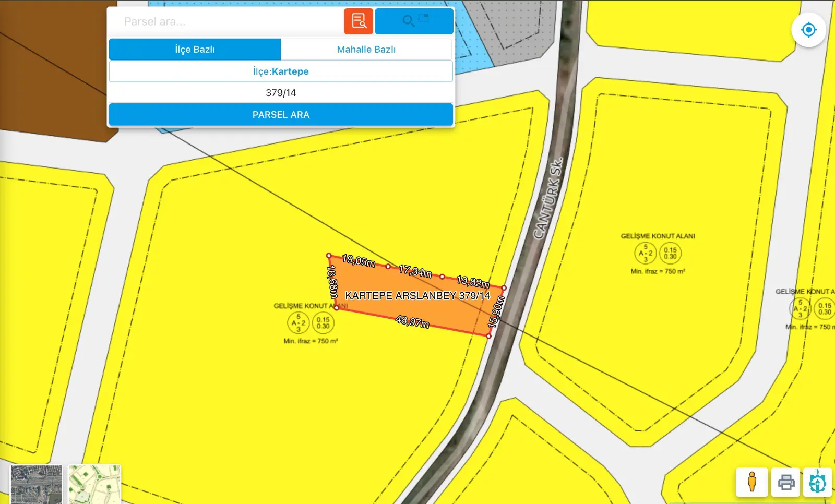
Task: Switch to the street map basemap thumbnail
Action: pos(94,485)
